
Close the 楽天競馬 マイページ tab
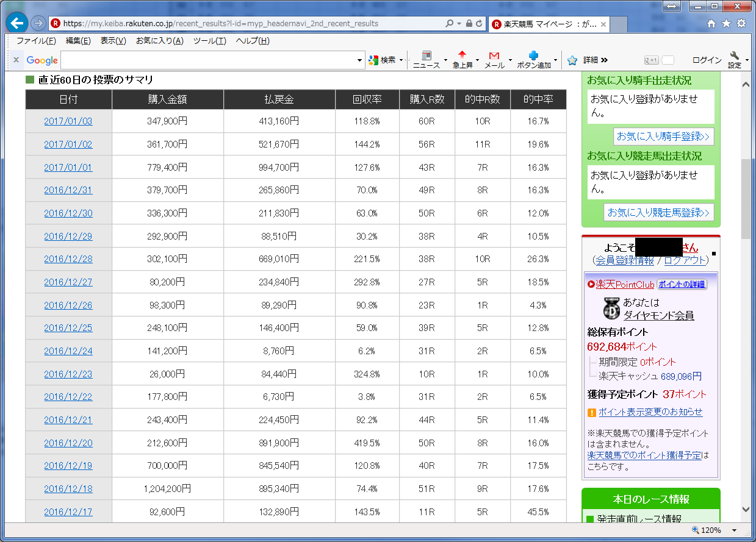tap(603, 24)
